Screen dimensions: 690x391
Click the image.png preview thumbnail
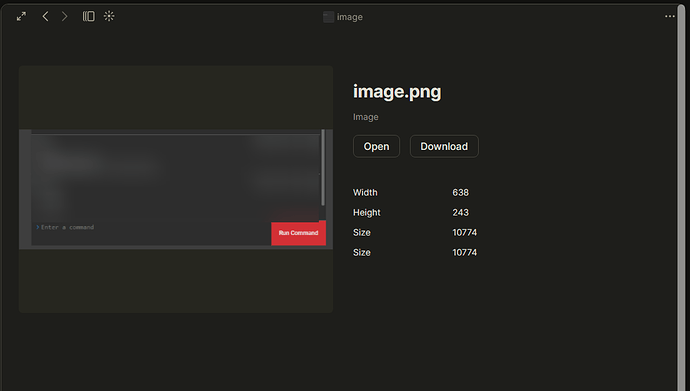176,189
